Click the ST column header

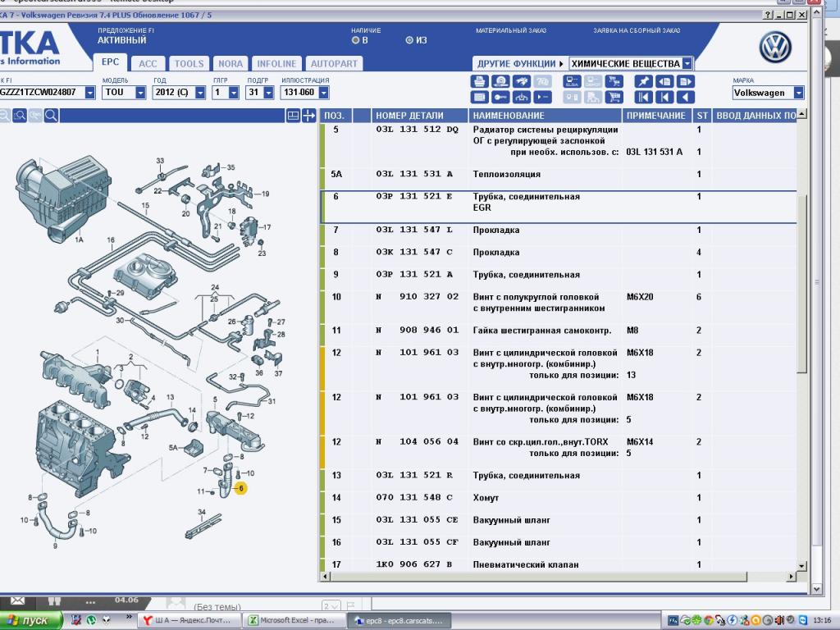pyautogui.click(x=702, y=115)
